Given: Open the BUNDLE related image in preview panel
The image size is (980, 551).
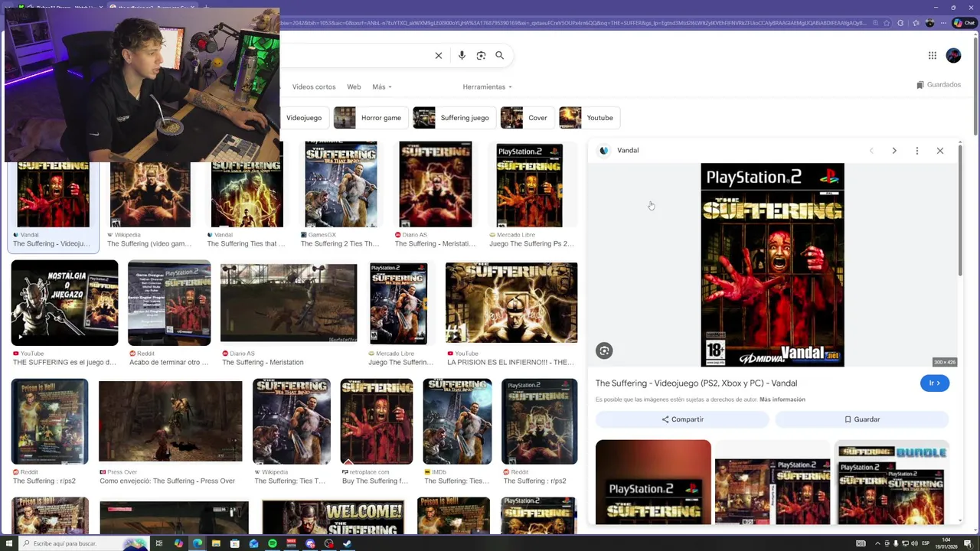Looking at the screenshot, I should [892, 482].
